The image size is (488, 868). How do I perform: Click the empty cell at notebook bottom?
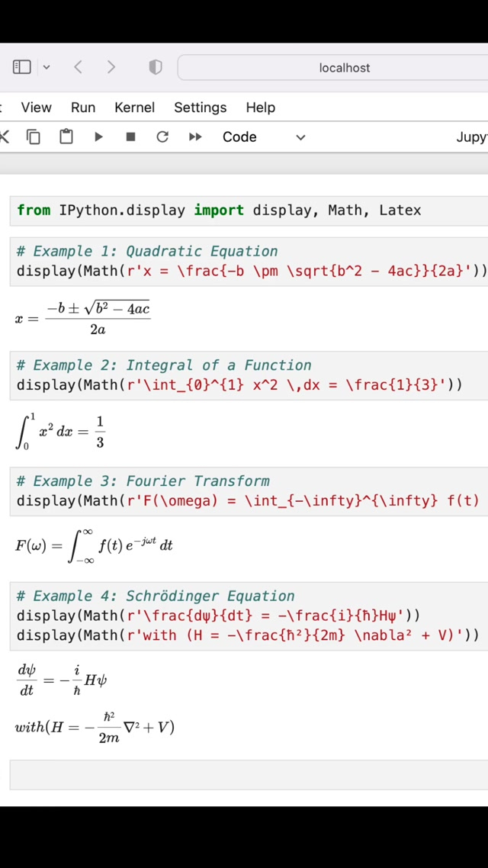click(249, 774)
